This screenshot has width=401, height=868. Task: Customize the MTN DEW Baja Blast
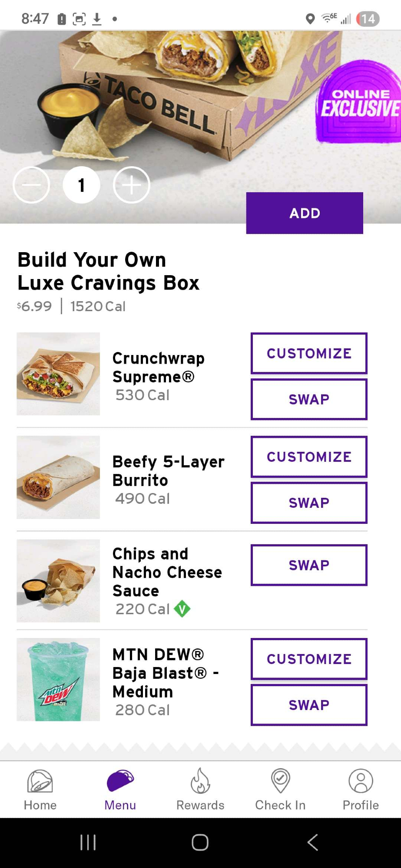click(309, 659)
